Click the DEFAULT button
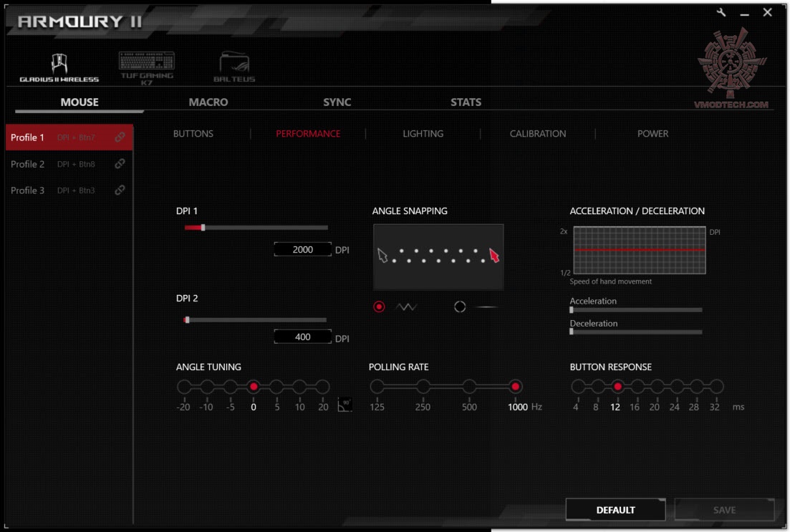This screenshot has height=532, width=790. pyautogui.click(x=615, y=510)
